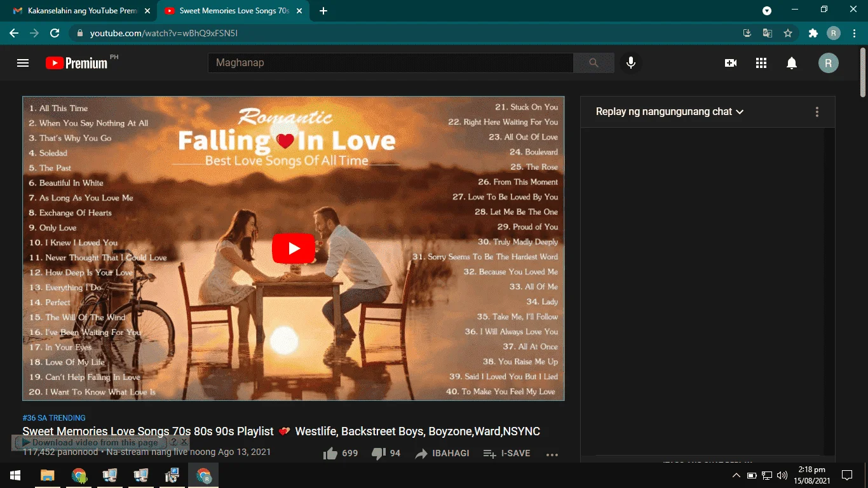Show hidden system tray icons
The width and height of the screenshot is (868, 488).
coord(736,475)
